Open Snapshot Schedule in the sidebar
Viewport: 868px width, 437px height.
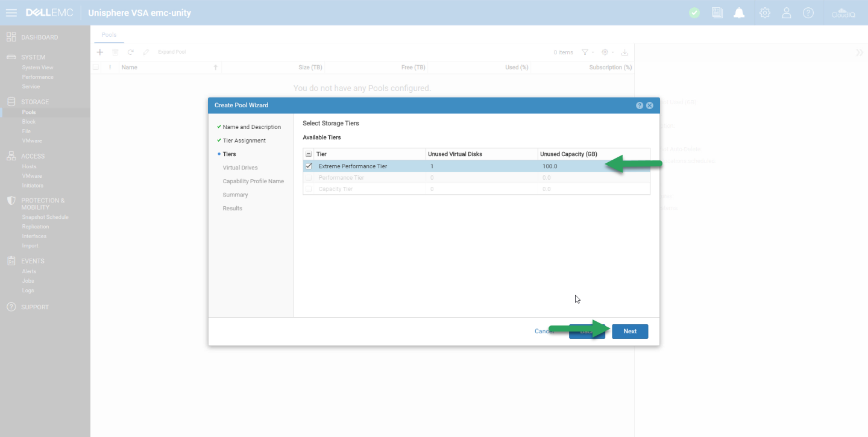click(x=45, y=217)
